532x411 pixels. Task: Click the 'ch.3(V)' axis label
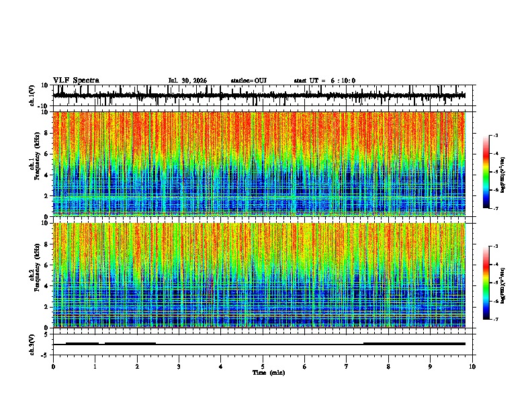point(32,345)
